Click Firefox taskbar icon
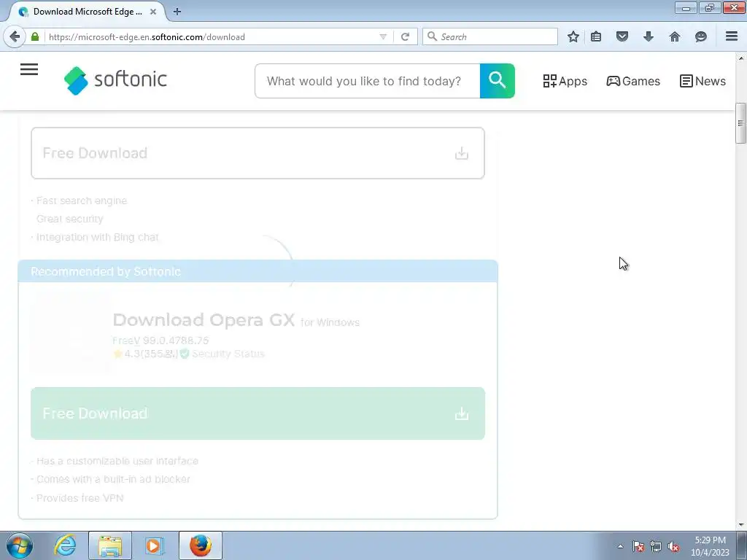The image size is (747, 560). [x=201, y=545]
